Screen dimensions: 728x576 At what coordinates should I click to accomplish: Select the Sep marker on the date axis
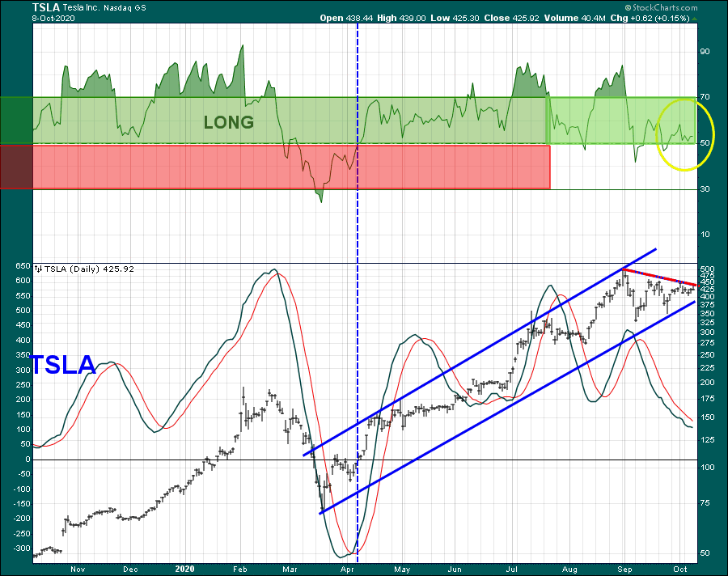(x=624, y=568)
